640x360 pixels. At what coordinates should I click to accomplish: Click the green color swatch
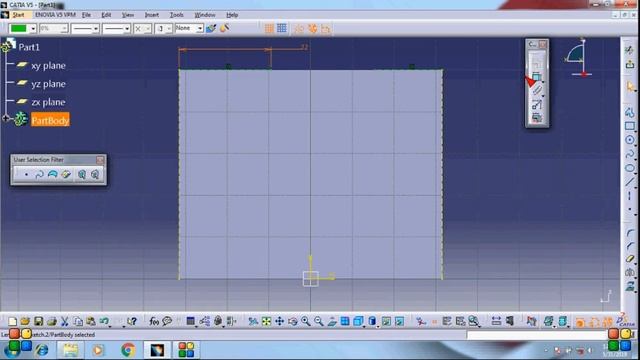coord(18,29)
